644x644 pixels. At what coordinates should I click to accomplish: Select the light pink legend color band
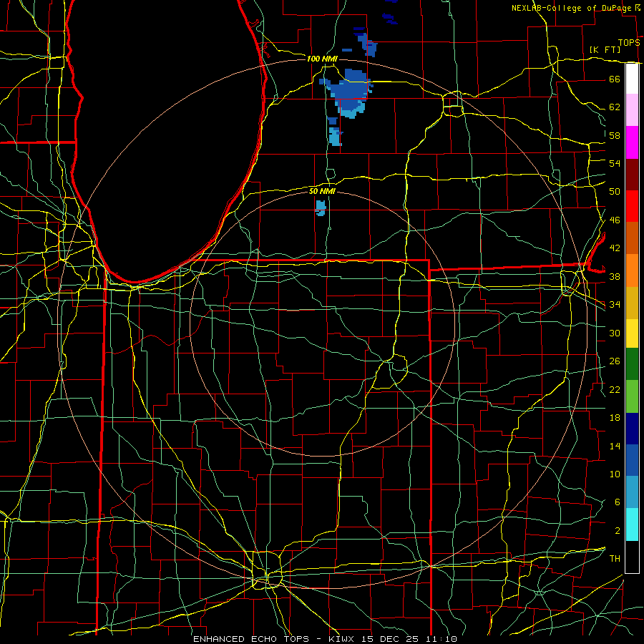tap(632, 110)
